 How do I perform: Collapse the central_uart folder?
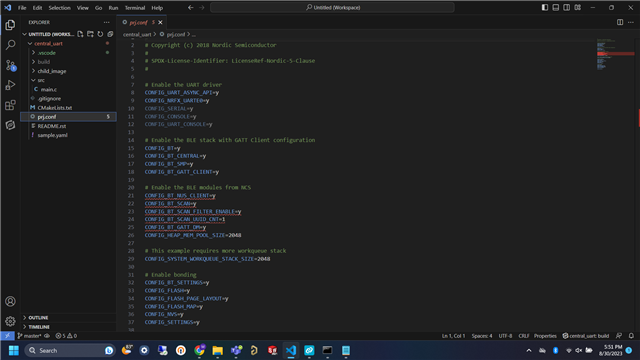[30, 43]
